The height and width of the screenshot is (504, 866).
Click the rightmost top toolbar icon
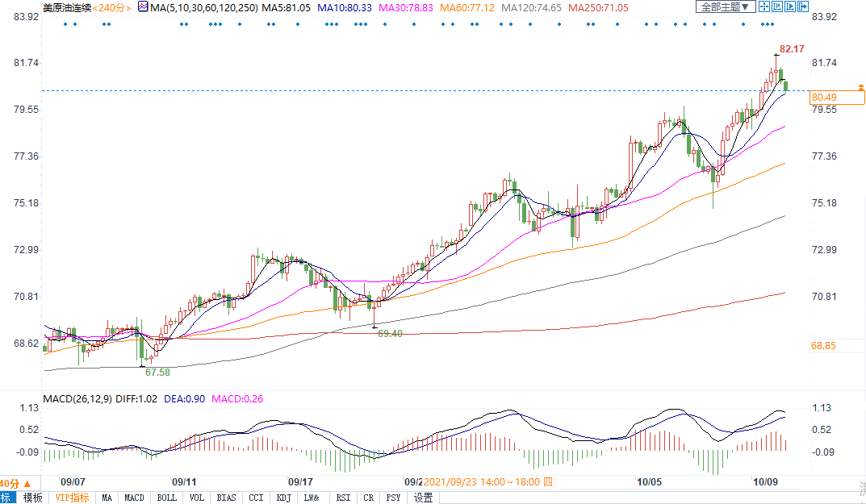(x=802, y=6)
